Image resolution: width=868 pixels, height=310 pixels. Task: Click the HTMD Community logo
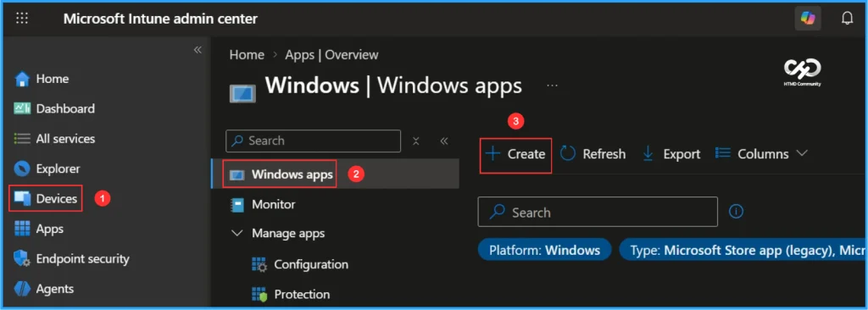(803, 73)
